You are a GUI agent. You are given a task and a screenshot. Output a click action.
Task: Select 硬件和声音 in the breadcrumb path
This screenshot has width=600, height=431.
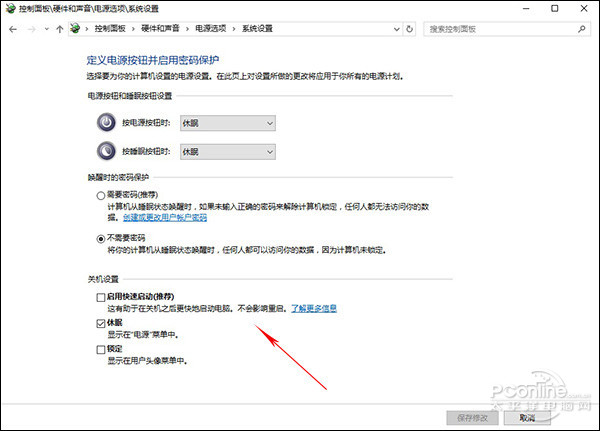[x=160, y=29]
